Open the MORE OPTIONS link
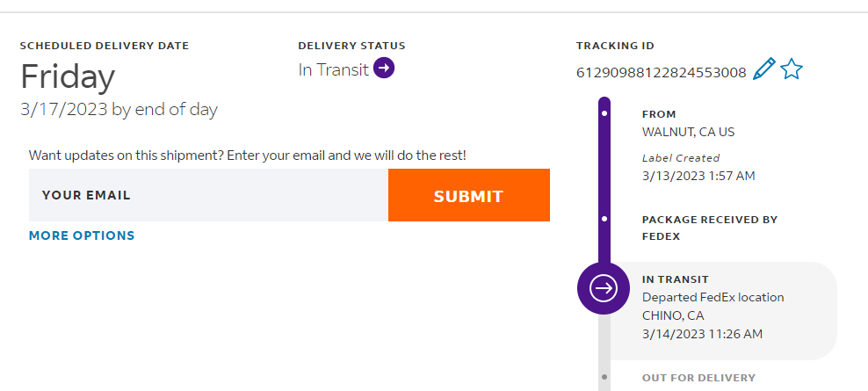This screenshot has height=391, width=868. (82, 235)
